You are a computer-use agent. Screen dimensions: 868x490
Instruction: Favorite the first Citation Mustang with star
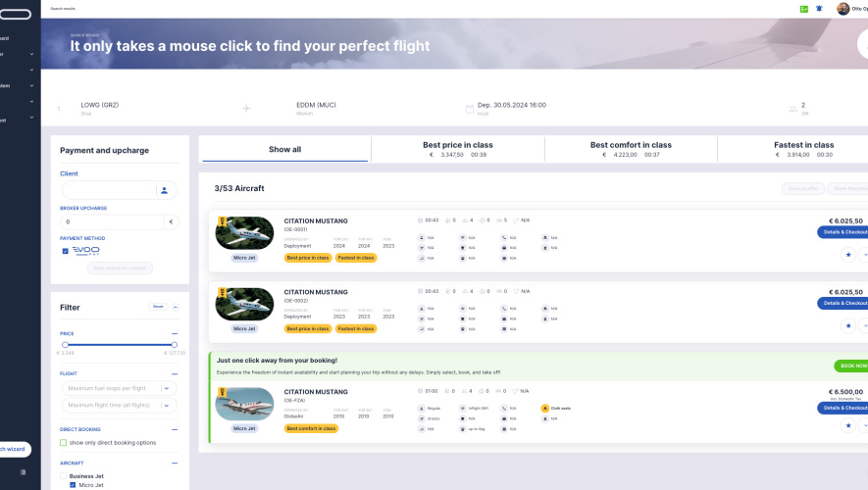click(847, 254)
